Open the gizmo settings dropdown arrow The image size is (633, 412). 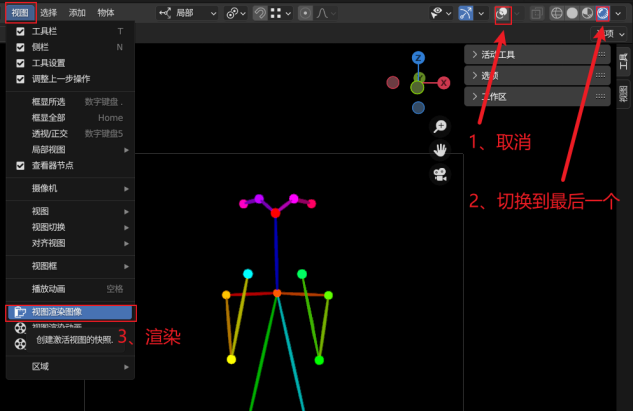pos(481,13)
